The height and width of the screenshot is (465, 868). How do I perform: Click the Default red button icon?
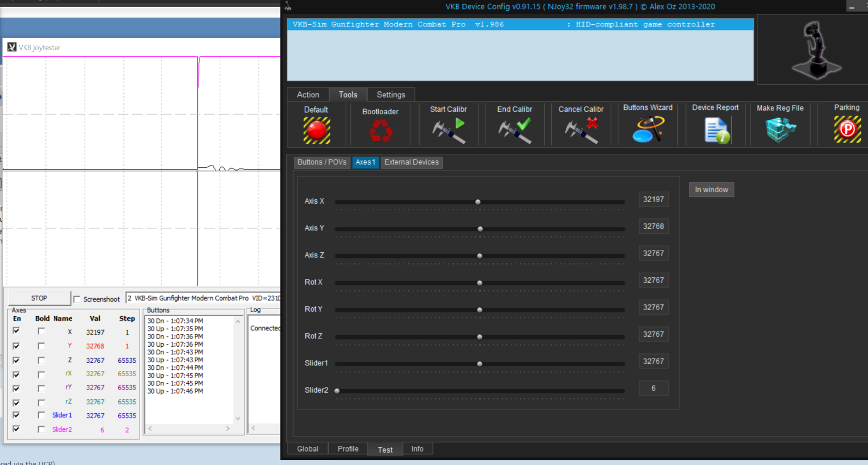pyautogui.click(x=316, y=130)
